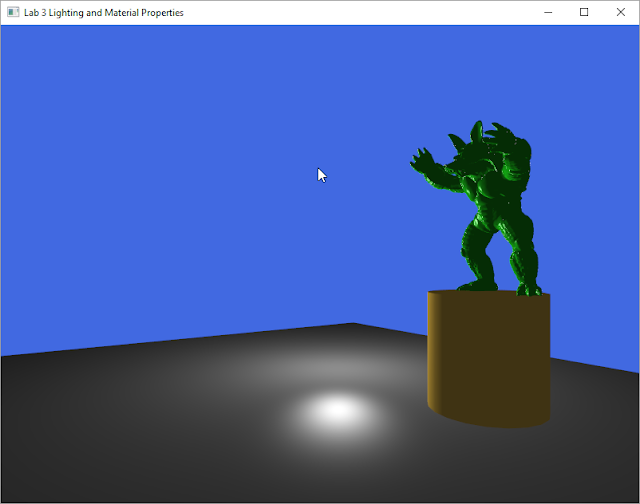Minimize the Lab 3 window
The height and width of the screenshot is (504, 640).
click(x=548, y=12)
